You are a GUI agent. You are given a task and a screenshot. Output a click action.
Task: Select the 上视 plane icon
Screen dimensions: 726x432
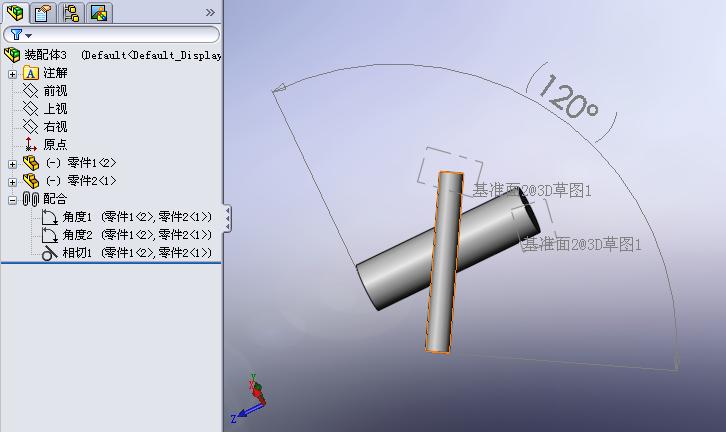[31, 109]
